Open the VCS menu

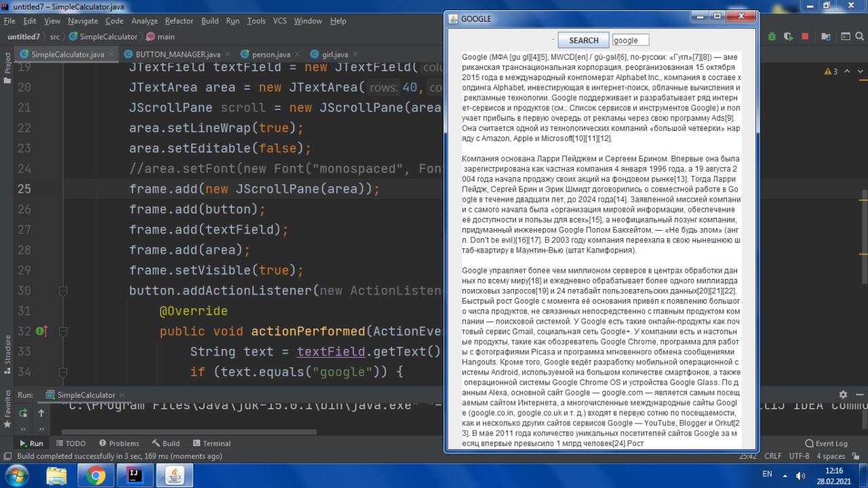coord(280,21)
